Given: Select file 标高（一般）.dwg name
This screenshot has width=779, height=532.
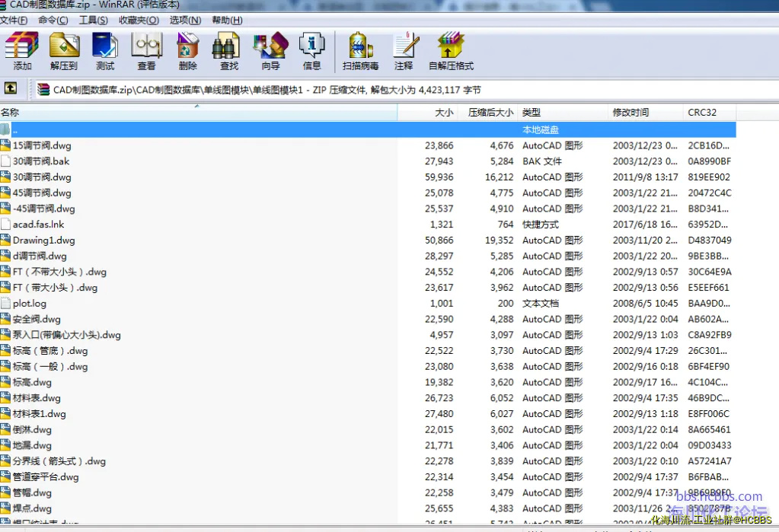Looking at the screenshot, I should [x=50, y=366].
